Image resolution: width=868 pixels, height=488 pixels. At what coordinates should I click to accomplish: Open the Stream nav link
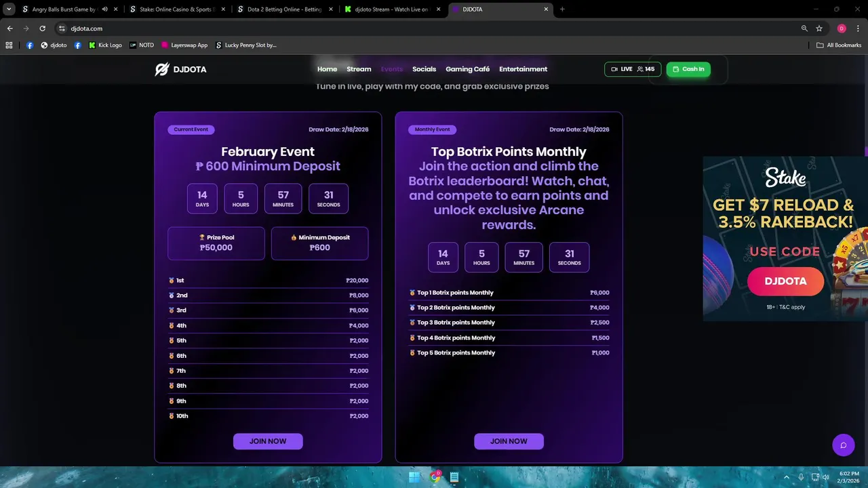pyautogui.click(x=359, y=69)
